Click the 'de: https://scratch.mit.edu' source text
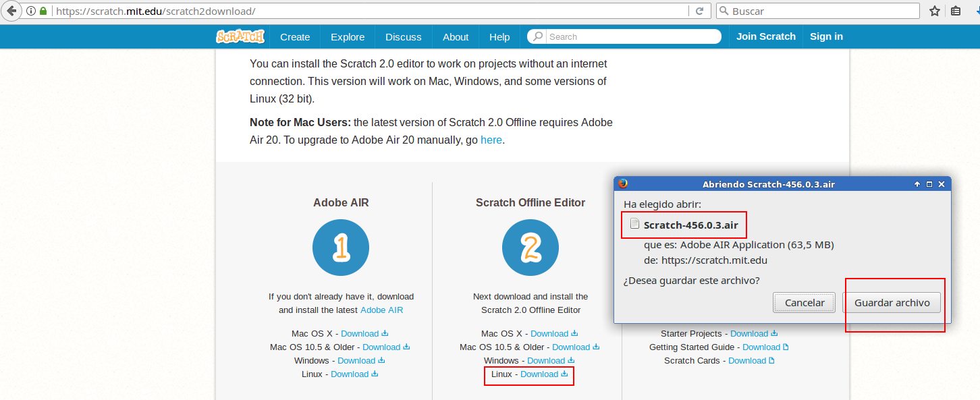 [x=705, y=260]
